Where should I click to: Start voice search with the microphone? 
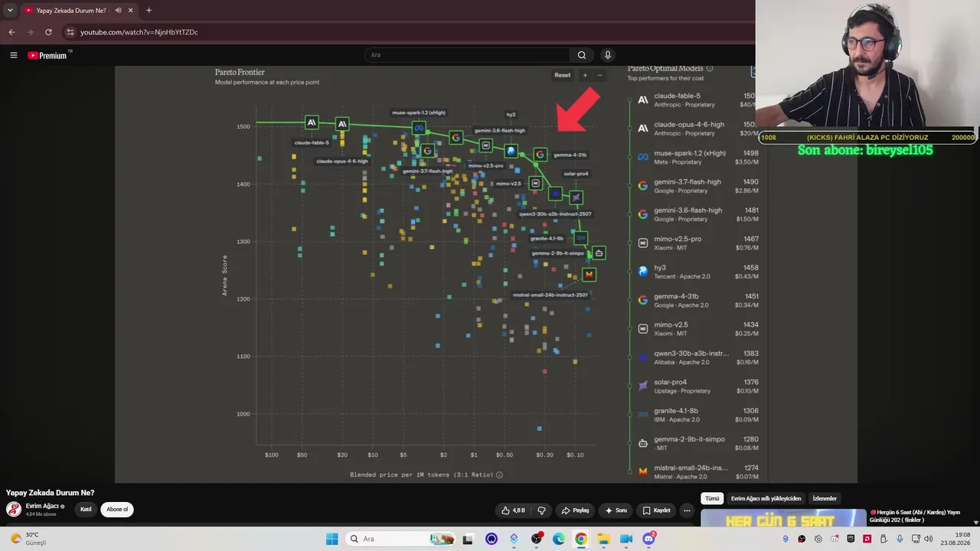[608, 55]
